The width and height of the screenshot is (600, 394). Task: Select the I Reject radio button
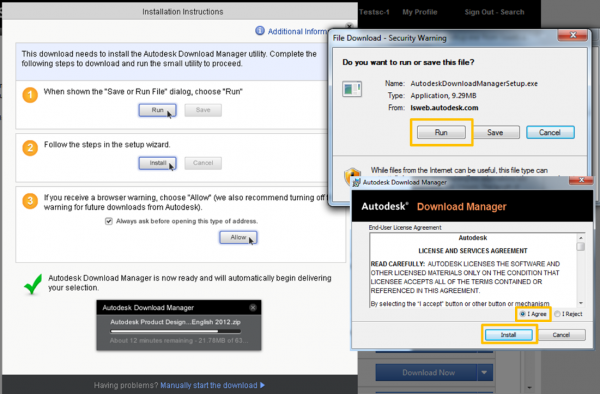557,314
